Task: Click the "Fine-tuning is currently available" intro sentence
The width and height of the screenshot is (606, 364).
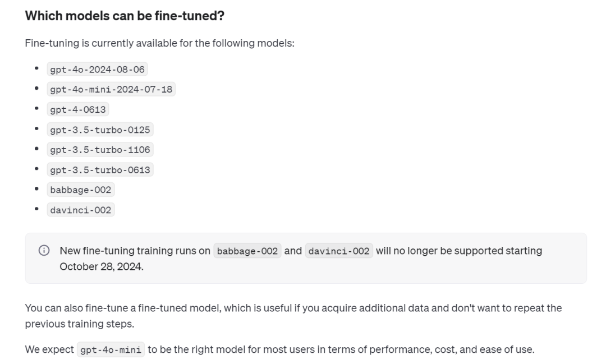Action: pos(159,43)
